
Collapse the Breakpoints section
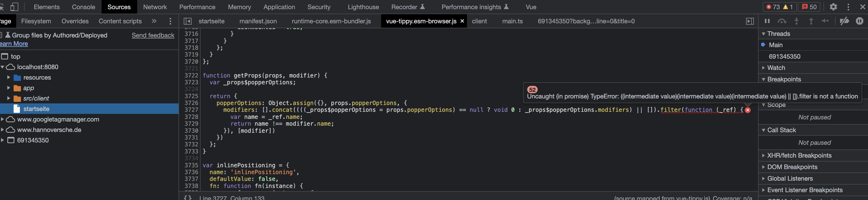(764, 80)
